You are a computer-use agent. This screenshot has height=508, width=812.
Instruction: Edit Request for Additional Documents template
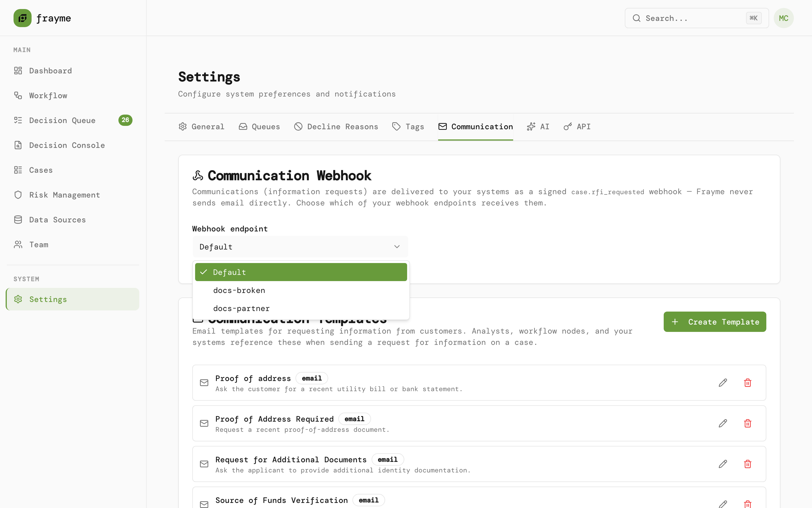tap(723, 464)
